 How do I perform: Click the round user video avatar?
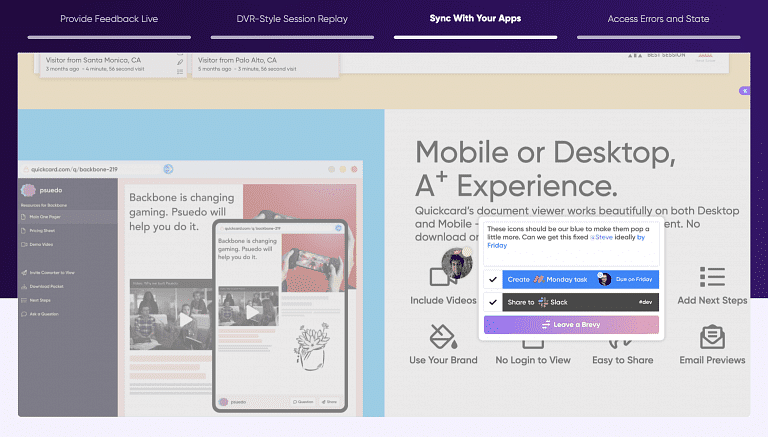456,263
